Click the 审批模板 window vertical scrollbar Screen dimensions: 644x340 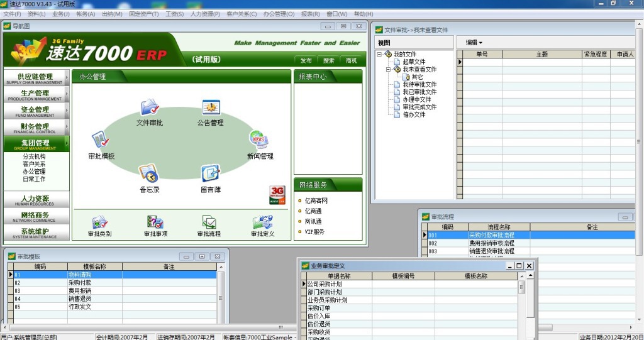pos(221,295)
